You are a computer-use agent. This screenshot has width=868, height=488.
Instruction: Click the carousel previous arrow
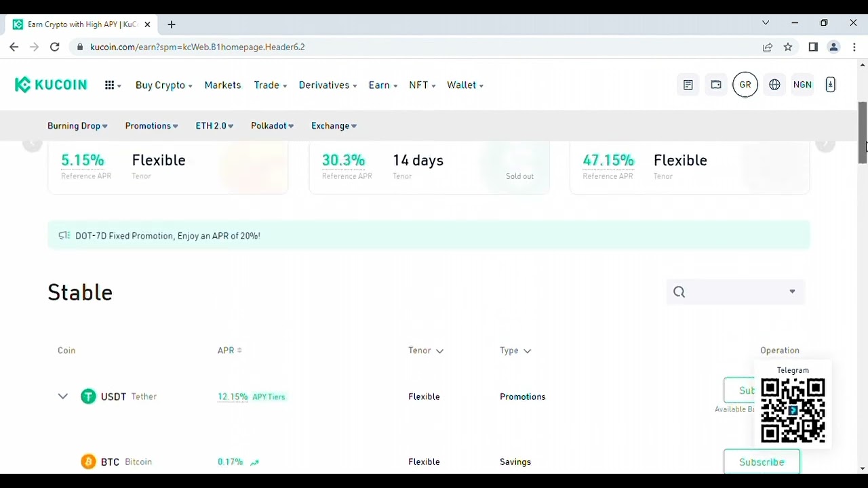click(x=32, y=144)
